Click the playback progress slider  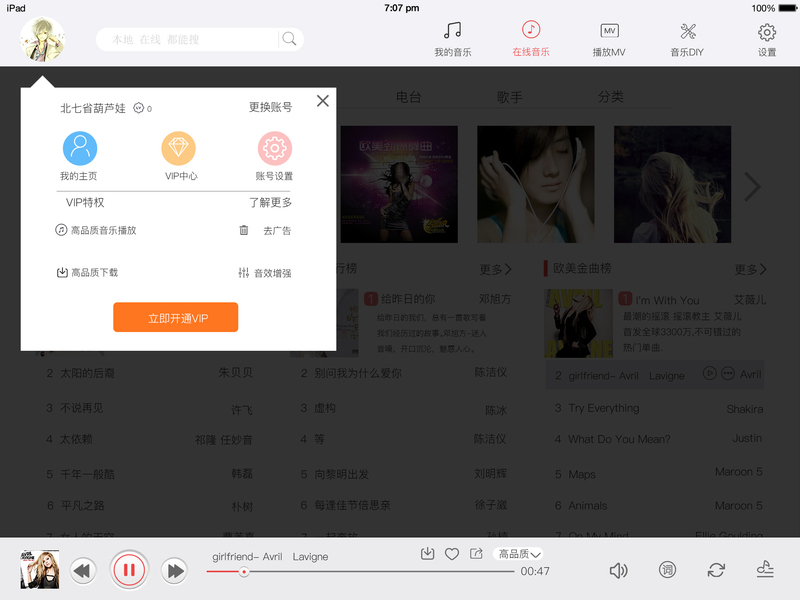pos(360,571)
